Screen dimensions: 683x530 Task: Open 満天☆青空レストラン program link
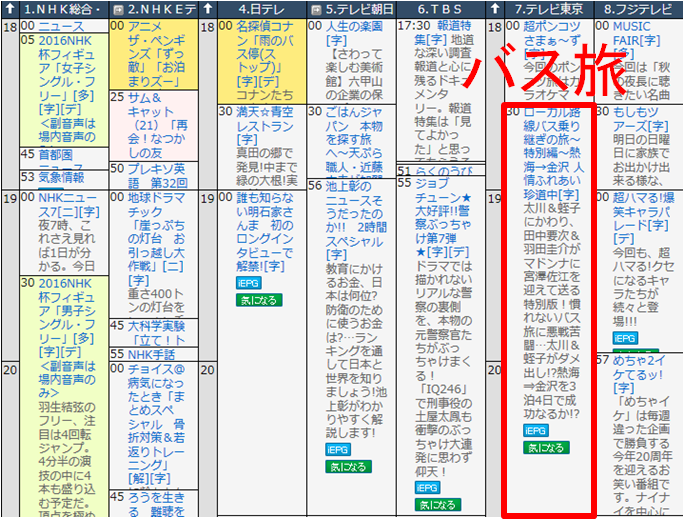point(265,125)
